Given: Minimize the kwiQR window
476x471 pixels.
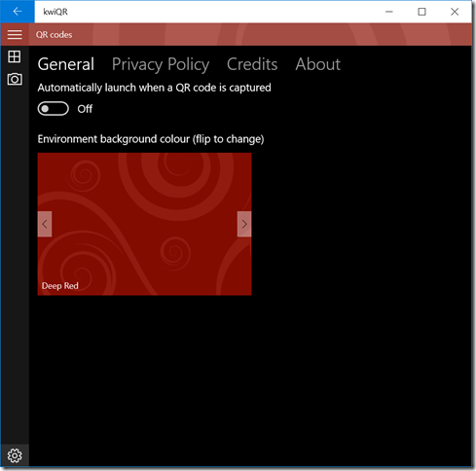Looking at the screenshot, I should (x=389, y=12).
